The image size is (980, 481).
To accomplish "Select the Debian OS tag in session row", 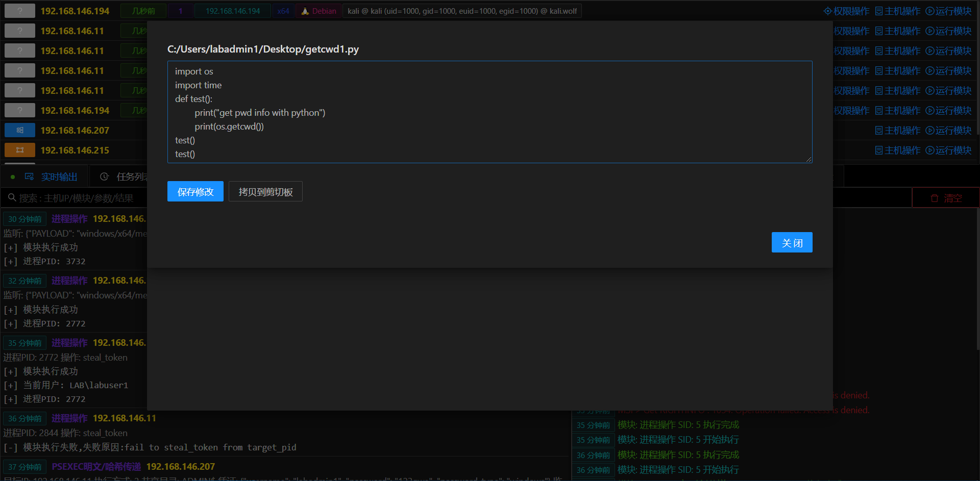I will 319,11.
